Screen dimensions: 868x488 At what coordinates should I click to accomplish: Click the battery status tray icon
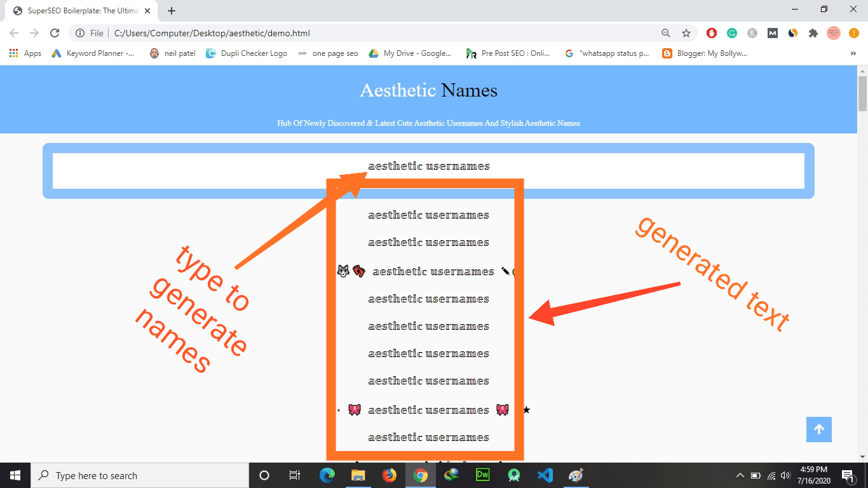[756, 475]
